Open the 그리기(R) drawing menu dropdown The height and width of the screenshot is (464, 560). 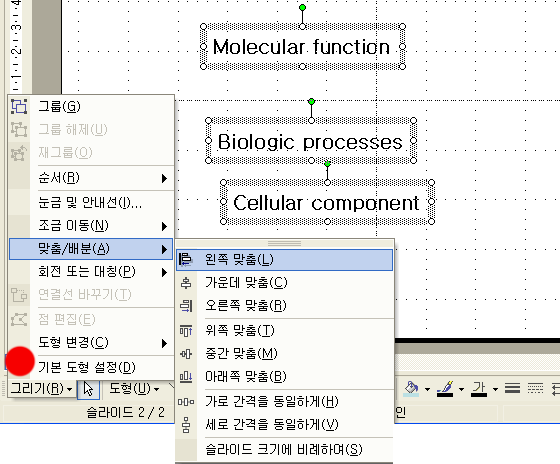tap(41, 389)
